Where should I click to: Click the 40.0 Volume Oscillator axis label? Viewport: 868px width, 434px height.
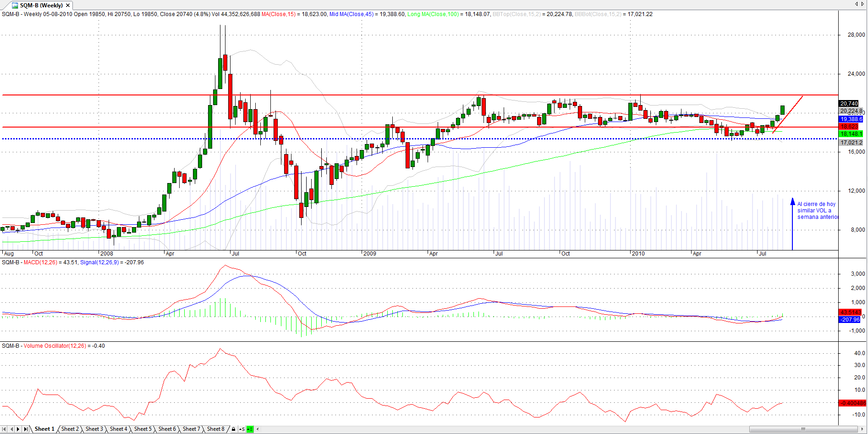click(x=860, y=353)
